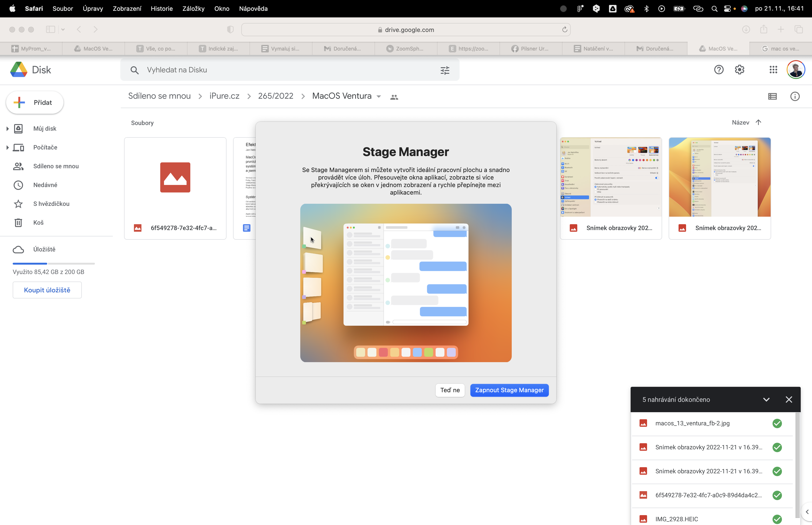Open the Google apps grid icon
812x525 pixels.
click(773, 70)
